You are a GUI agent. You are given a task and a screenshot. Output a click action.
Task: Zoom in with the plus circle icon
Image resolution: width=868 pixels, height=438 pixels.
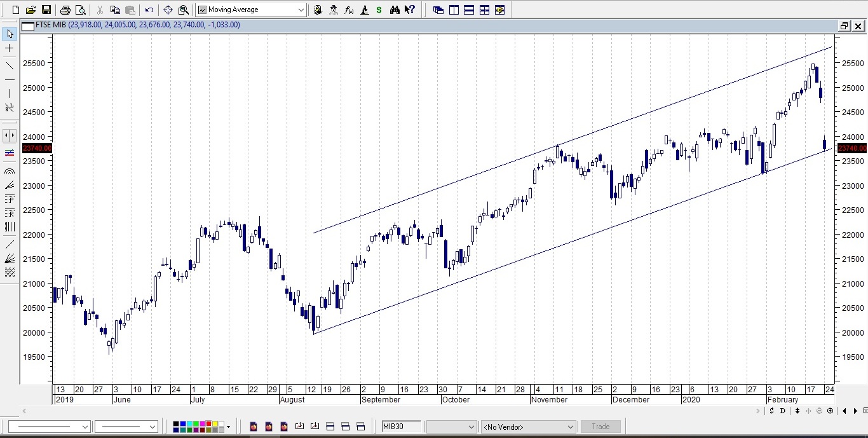[x=830, y=411]
